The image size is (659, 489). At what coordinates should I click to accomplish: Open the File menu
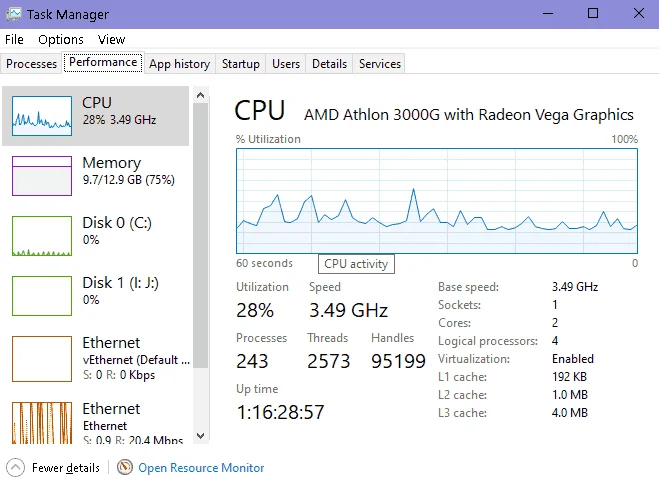(x=14, y=39)
